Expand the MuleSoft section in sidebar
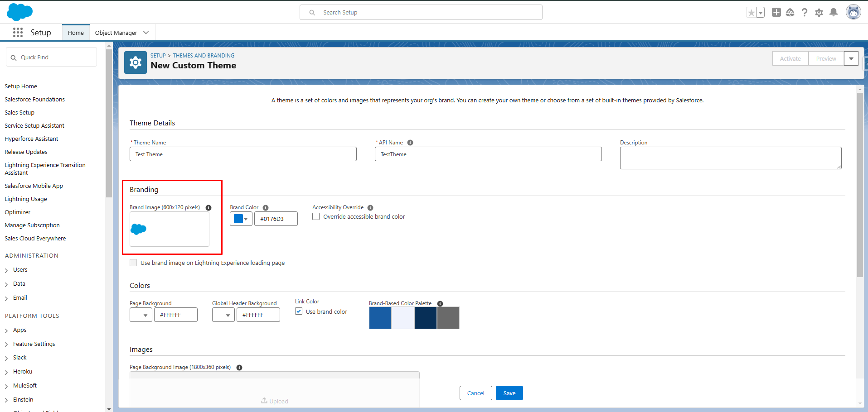 6,386
